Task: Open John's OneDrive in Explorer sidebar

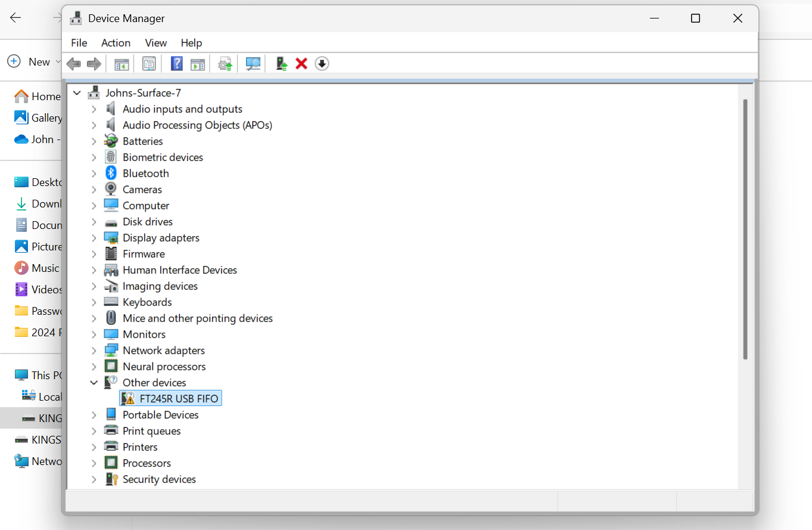Action: coord(38,140)
